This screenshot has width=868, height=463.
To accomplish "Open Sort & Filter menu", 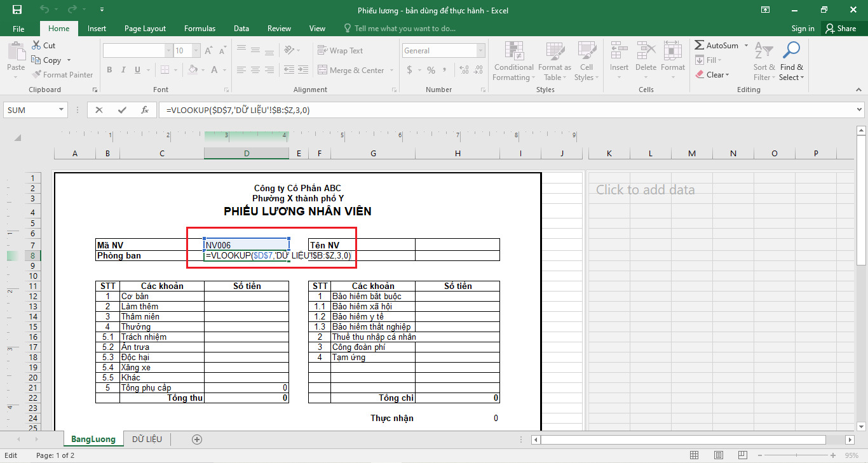I will coord(764,61).
